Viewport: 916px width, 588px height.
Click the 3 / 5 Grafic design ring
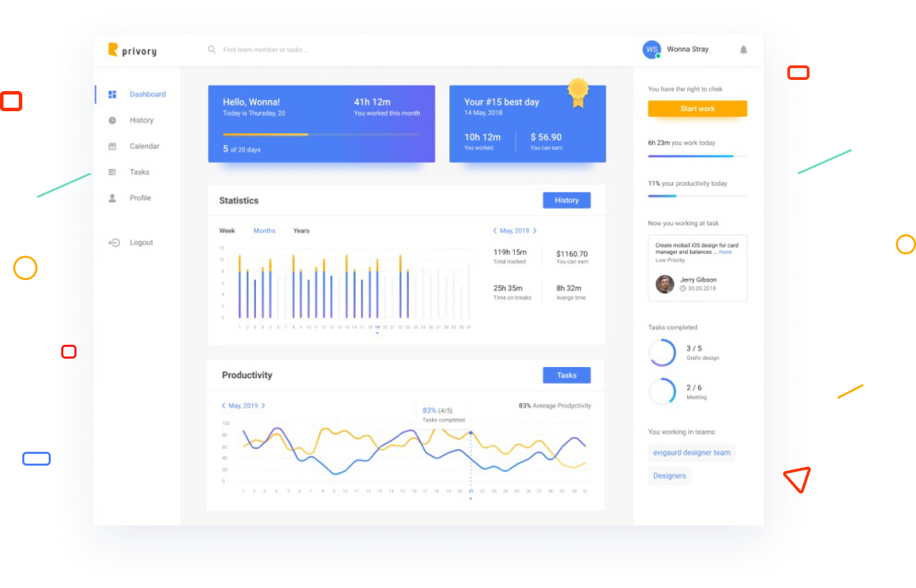(662, 352)
